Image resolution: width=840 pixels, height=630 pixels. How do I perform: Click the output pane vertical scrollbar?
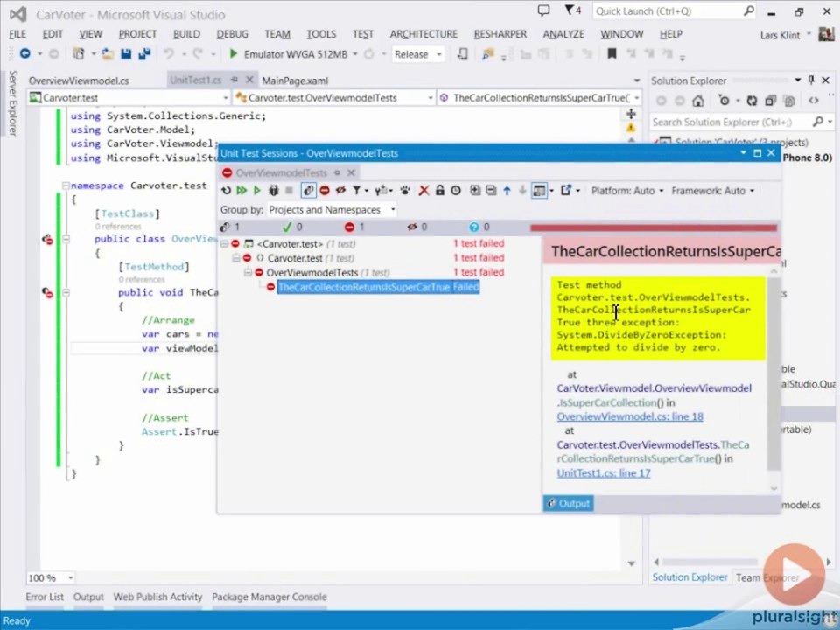(x=773, y=374)
